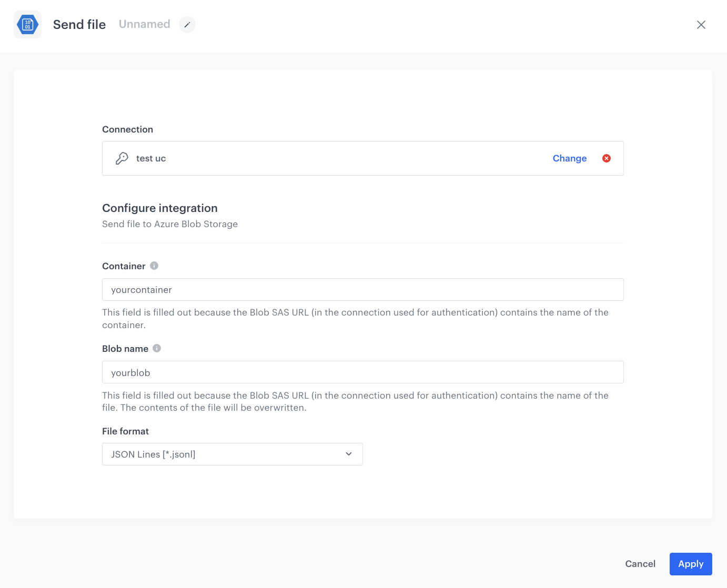Expand JSON Lines format selector chevron
The width and height of the screenshot is (727, 588).
pyautogui.click(x=348, y=454)
